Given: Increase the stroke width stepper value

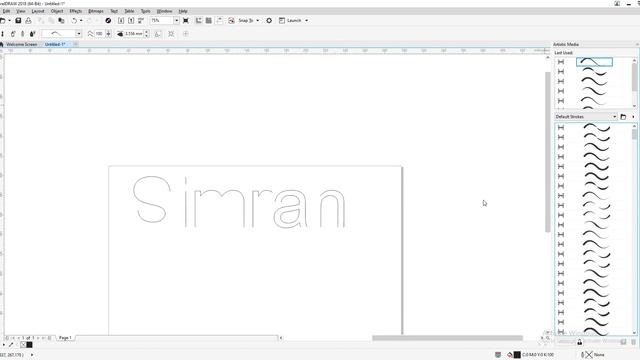Looking at the screenshot, I should (147, 32).
